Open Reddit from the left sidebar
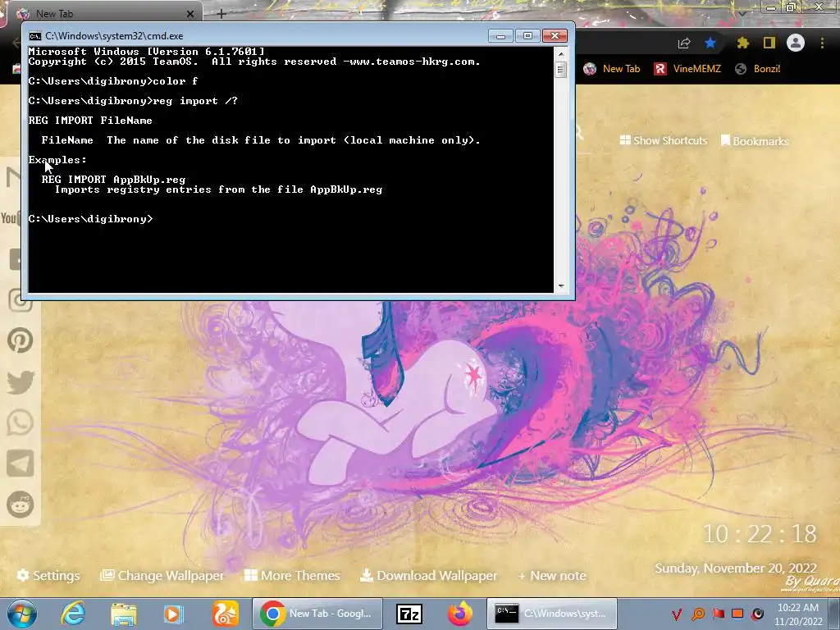Image resolution: width=840 pixels, height=630 pixels. 21,504
